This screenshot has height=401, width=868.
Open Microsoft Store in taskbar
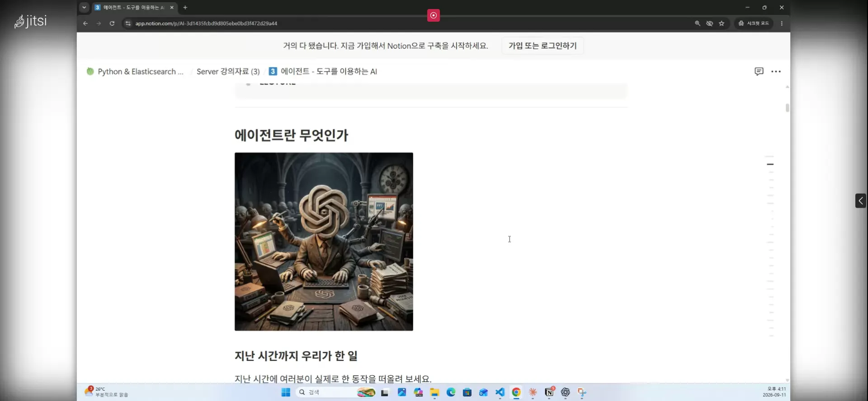(x=467, y=392)
